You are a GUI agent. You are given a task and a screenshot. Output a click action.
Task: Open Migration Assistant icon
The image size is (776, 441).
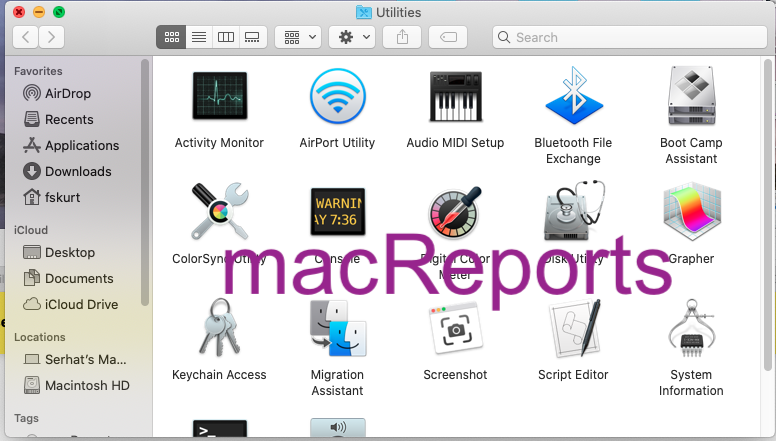click(x=337, y=330)
